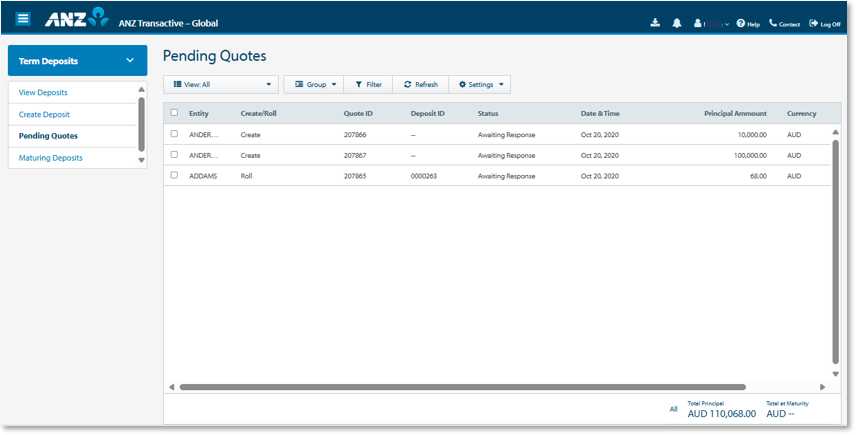Check the row for Quote ID 207866
The width and height of the screenshot is (856, 435).
[174, 134]
